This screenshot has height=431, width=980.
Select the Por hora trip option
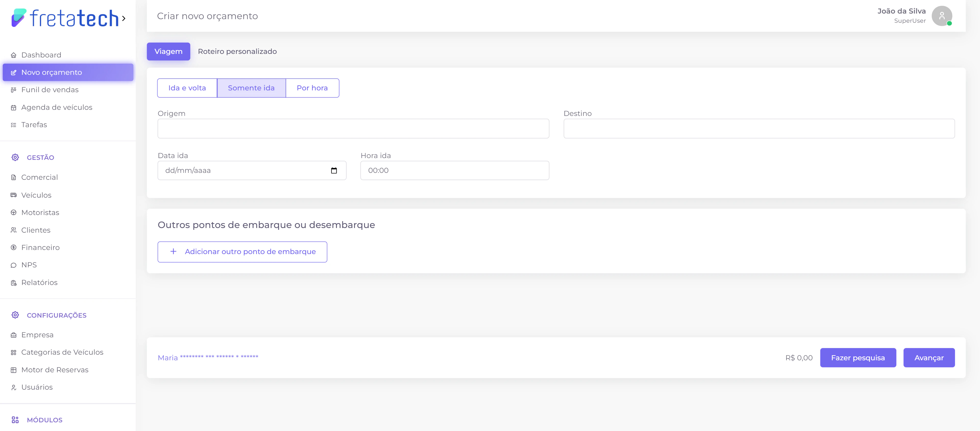click(x=312, y=88)
